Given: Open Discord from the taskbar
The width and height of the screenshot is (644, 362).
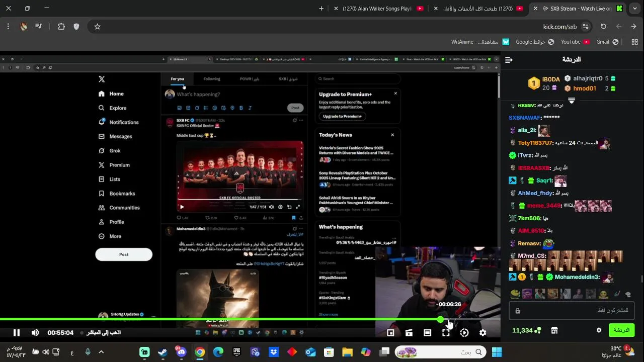Looking at the screenshot, I should pyautogui.click(x=181, y=352).
